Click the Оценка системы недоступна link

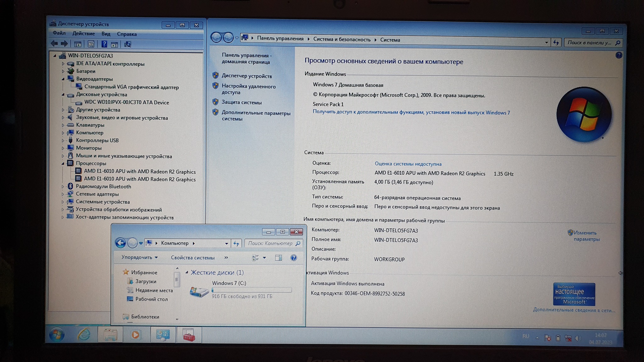tap(408, 164)
